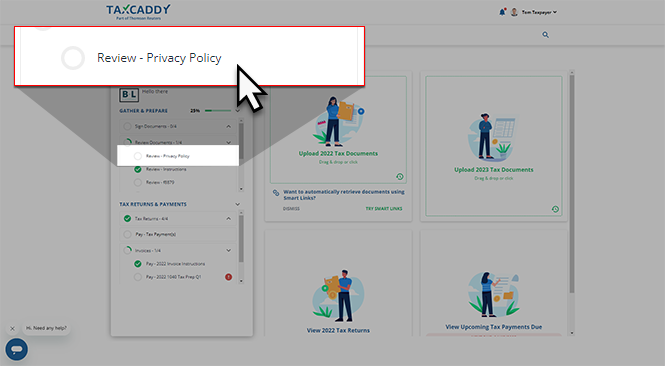Viewport: 665px width, 366px height.
Task: Click the Smart Links chain icon
Action: pyautogui.click(x=276, y=193)
